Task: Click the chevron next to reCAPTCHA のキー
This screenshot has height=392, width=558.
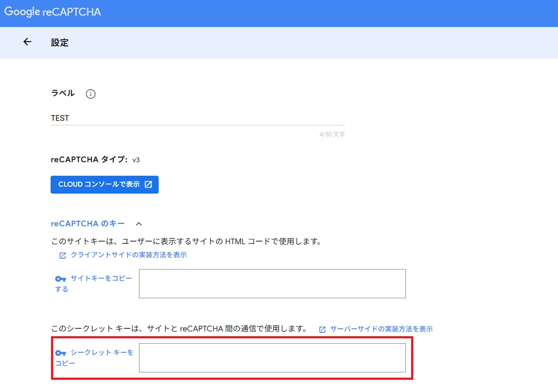Action: coord(139,224)
